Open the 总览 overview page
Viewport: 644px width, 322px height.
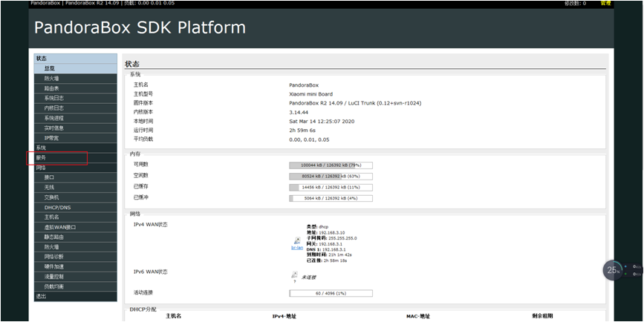pyautogui.click(x=75, y=68)
